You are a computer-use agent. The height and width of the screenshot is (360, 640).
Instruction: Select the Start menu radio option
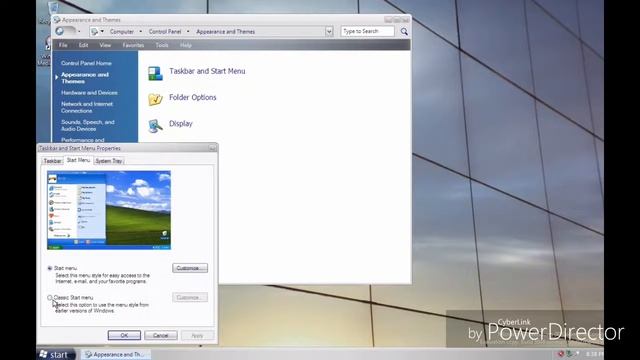[x=50, y=268]
